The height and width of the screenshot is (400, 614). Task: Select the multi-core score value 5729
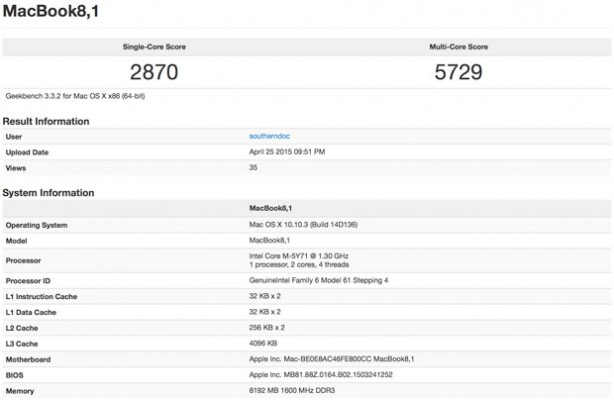[x=459, y=72]
